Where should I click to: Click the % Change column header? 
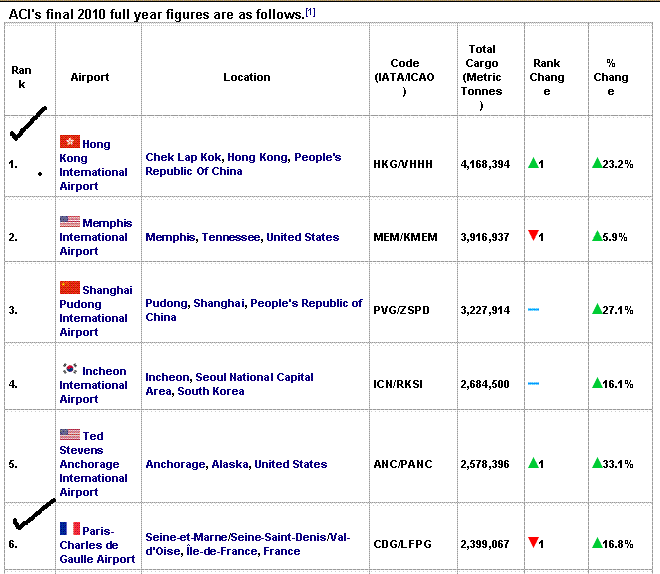point(611,77)
